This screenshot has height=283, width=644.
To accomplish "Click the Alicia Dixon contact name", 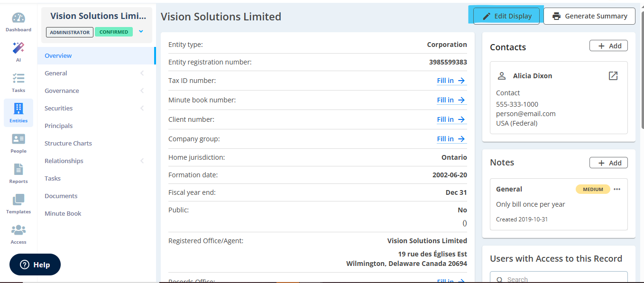I will (x=533, y=76).
